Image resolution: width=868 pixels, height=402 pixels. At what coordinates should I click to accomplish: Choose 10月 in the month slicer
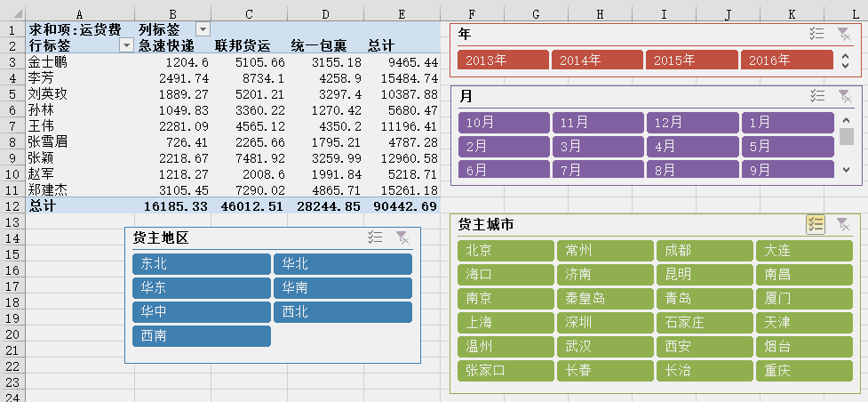(503, 123)
